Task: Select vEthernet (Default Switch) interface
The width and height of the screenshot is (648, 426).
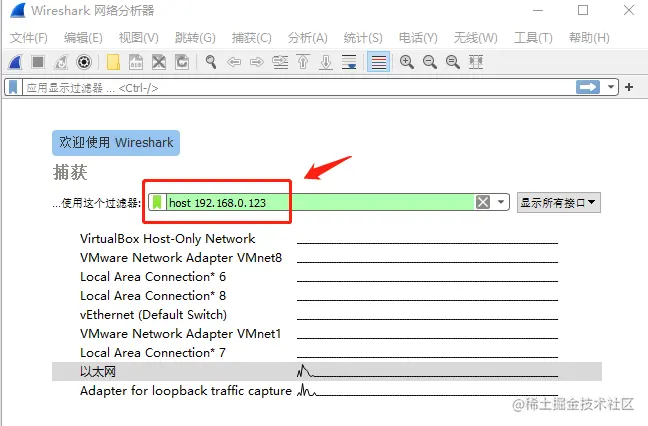Action: point(153,315)
